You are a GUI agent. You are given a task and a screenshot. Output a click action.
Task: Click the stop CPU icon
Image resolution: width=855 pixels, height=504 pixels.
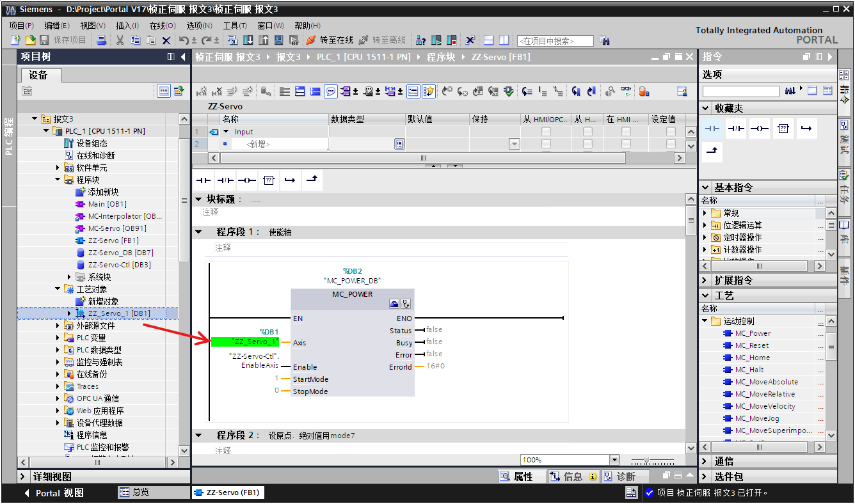(x=452, y=40)
